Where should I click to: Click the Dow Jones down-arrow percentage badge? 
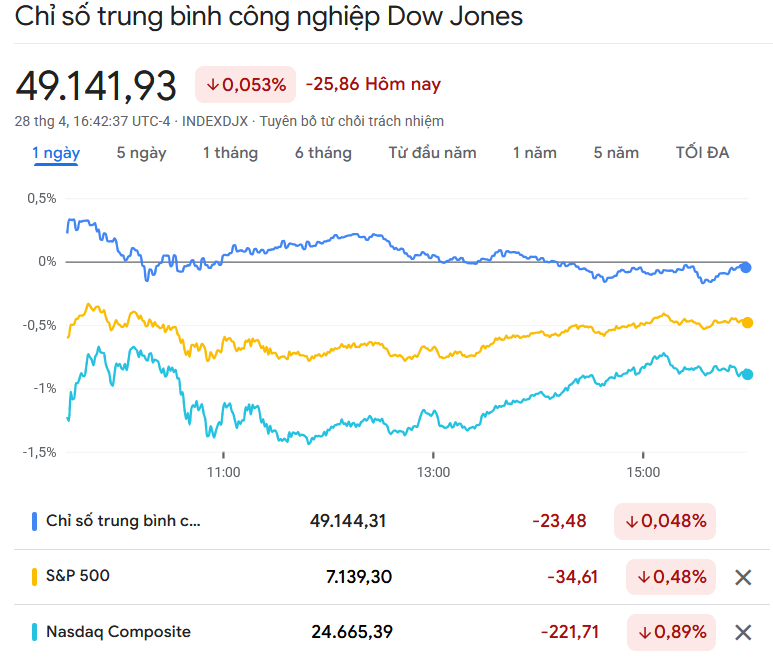665,521
